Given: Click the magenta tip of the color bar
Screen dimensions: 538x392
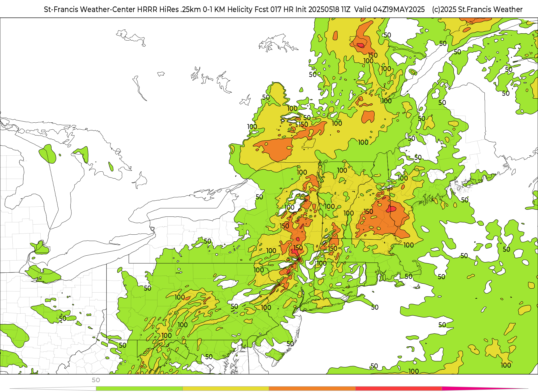Looking at the screenshot, I should (485, 388).
